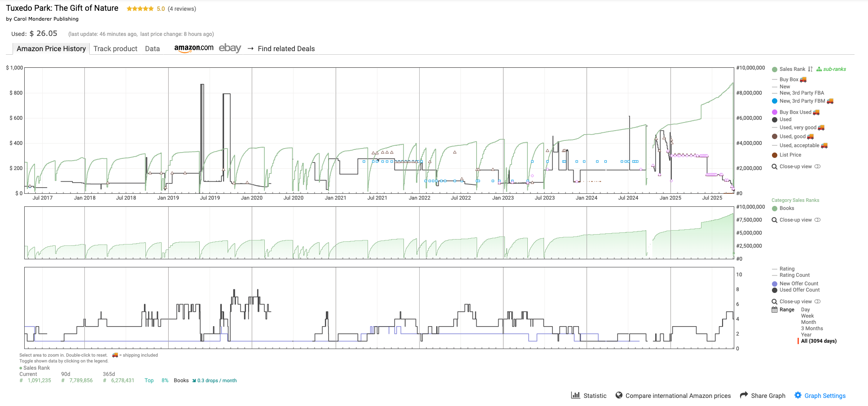Select the 3 Months range option

pyautogui.click(x=812, y=328)
